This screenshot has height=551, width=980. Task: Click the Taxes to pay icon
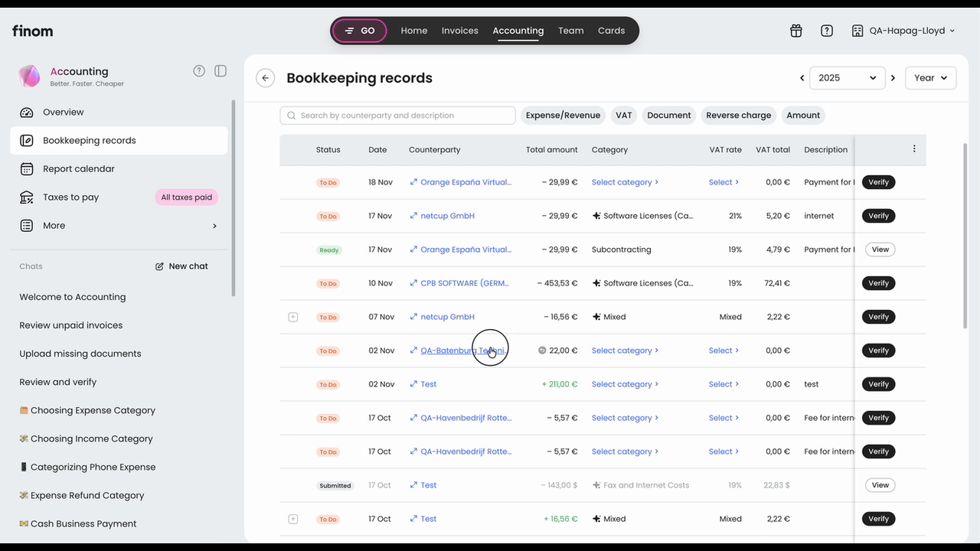coord(27,197)
